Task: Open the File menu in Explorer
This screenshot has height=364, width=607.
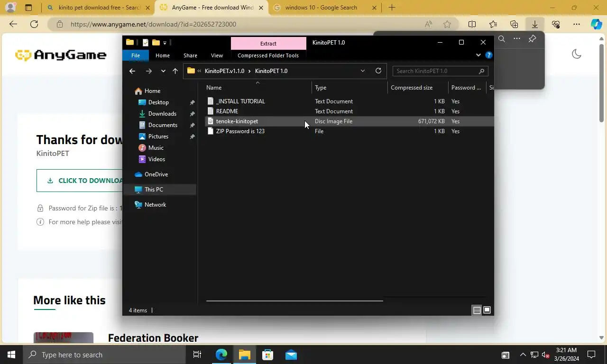Action: [x=136, y=55]
